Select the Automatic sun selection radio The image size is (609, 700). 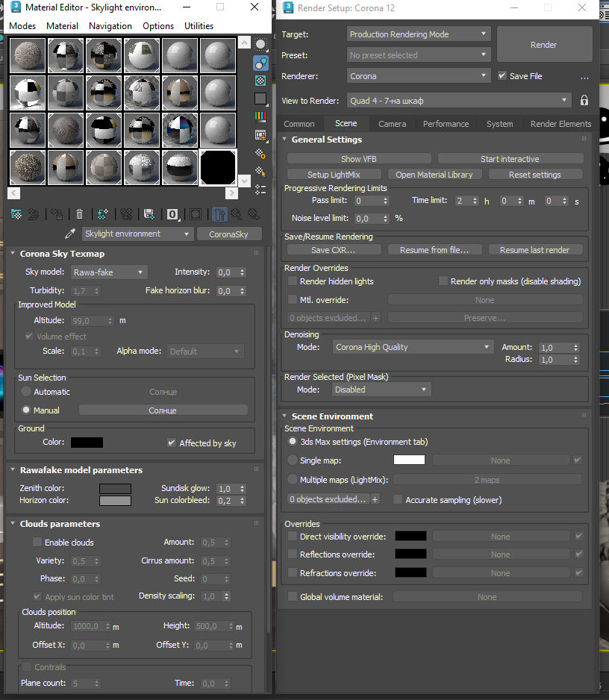tap(26, 392)
